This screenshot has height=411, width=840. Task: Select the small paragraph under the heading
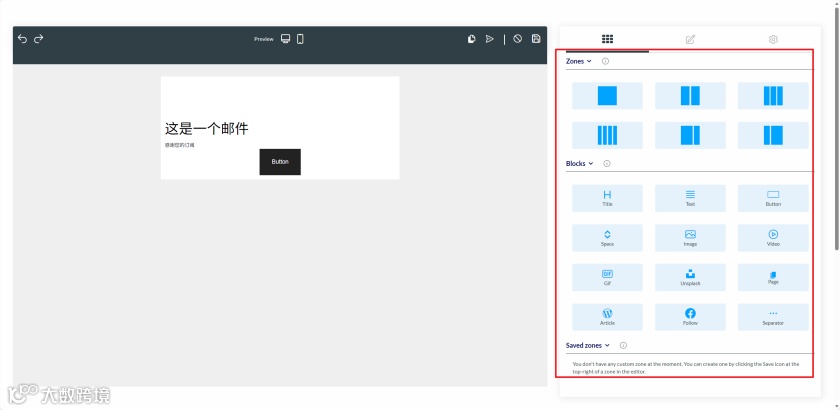[x=179, y=145]
